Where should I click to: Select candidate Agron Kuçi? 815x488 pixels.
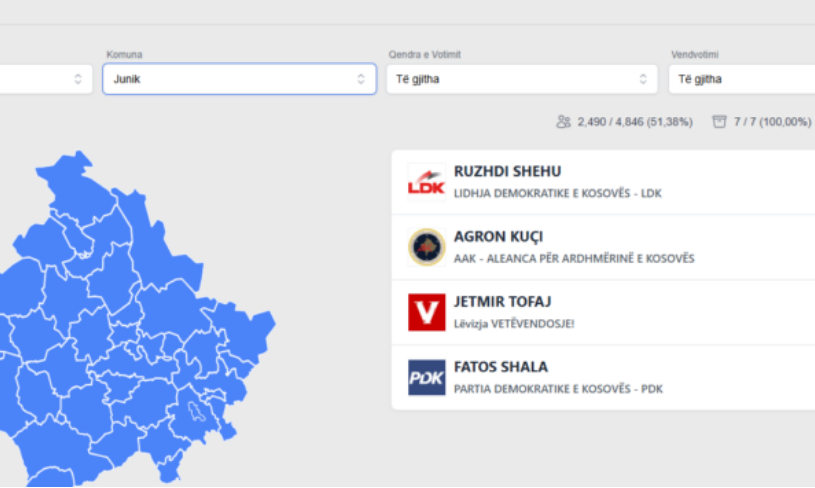click(x=498, y=237)
